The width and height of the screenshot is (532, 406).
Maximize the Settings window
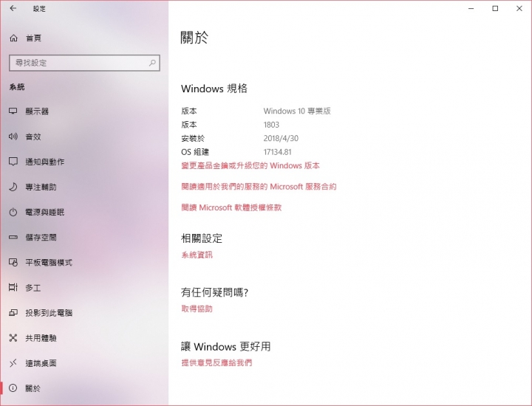point(495,8)
